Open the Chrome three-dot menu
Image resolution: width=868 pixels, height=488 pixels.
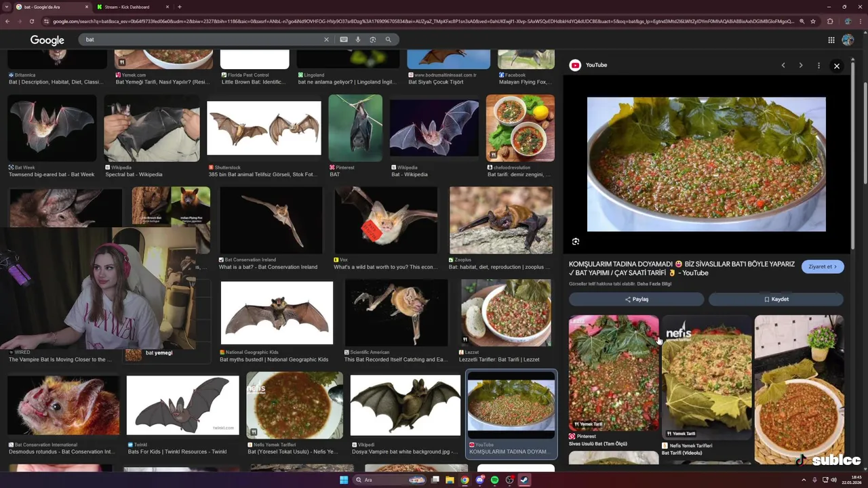(861, 21)
